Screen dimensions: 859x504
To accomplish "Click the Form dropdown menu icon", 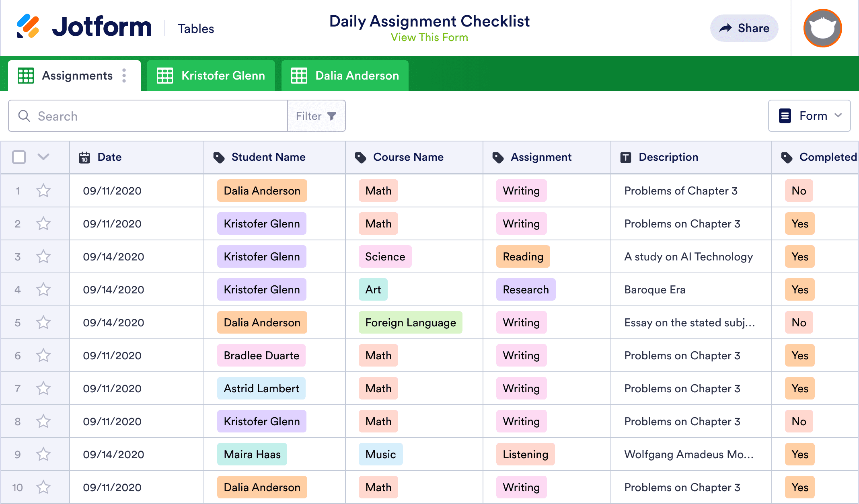I will (x=839, y=117).
